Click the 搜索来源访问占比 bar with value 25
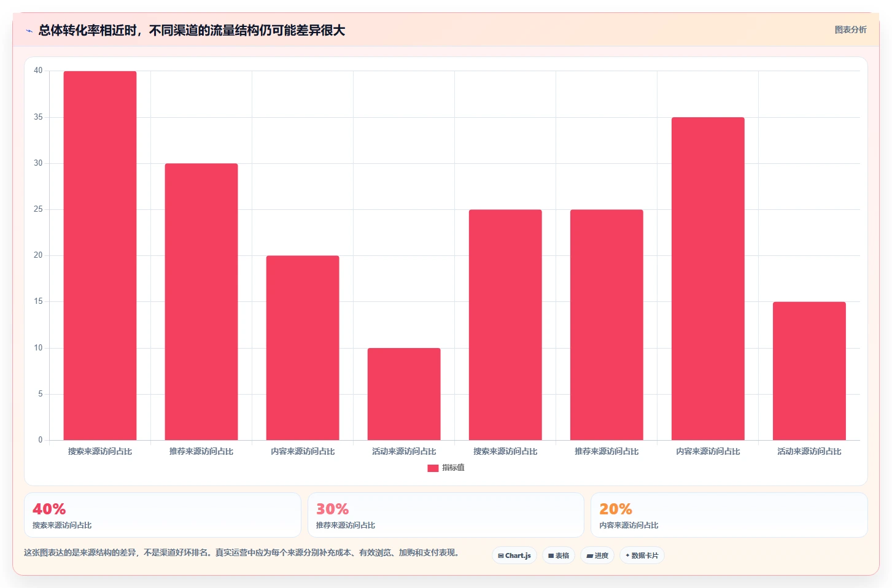The width and height of the screenshot is (892, 588). [x=505, y=325]
